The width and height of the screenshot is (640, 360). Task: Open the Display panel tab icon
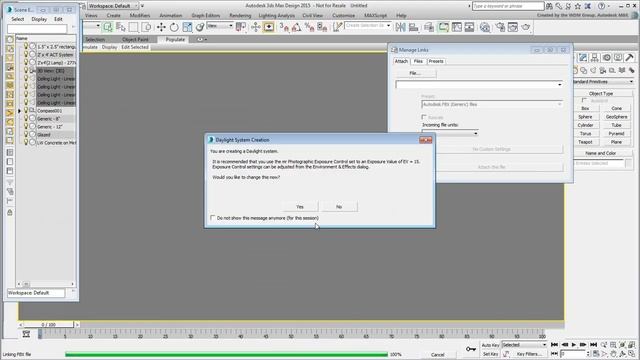click(618, 58)
